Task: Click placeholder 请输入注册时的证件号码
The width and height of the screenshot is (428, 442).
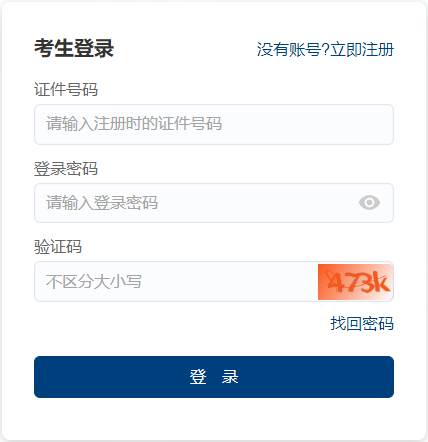Action: (134, 124)
